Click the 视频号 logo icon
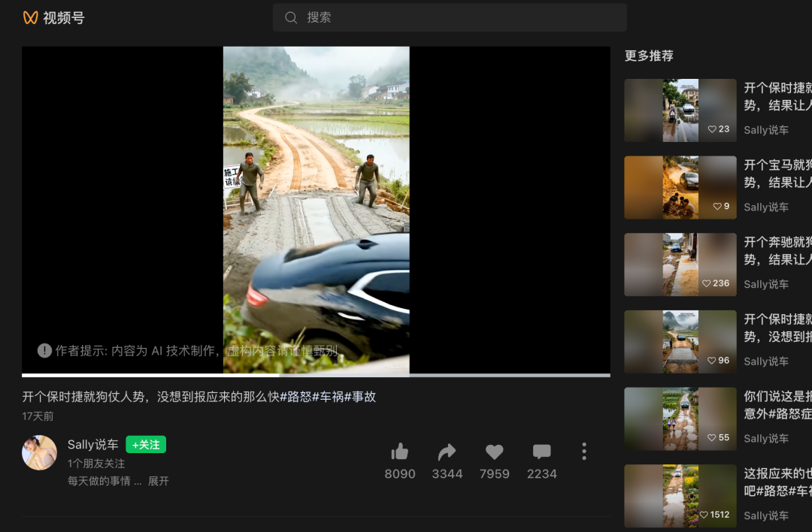 click(x=30, y=17)
